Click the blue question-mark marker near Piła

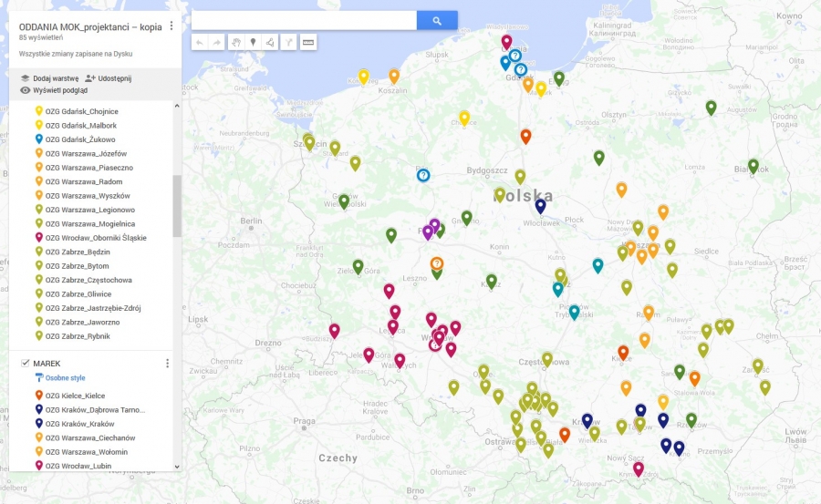coord(423,175)
